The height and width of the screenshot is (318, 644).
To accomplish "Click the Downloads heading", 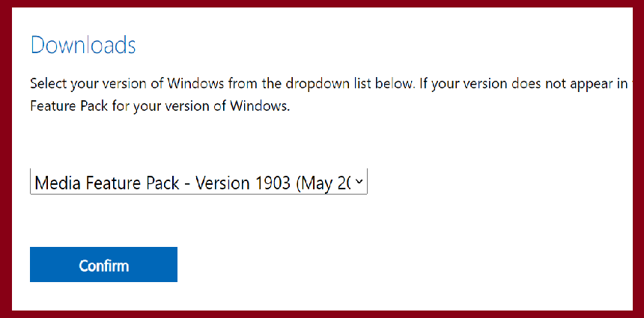I will click(83, 45).
